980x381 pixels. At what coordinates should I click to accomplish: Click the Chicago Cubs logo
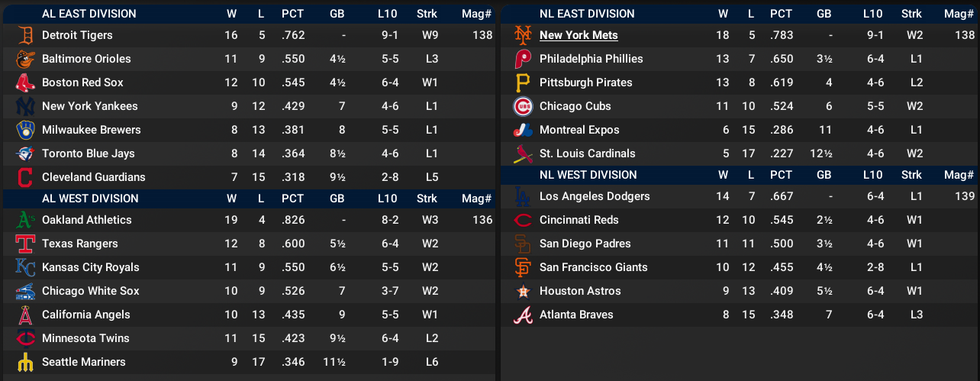click(523, 106)
